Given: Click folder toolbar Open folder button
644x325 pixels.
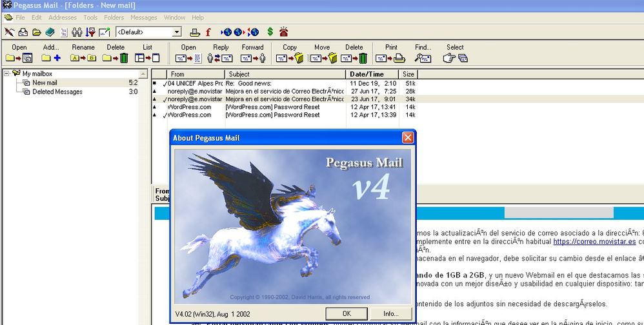Looking at the screenshot, I should pos(19,54).
